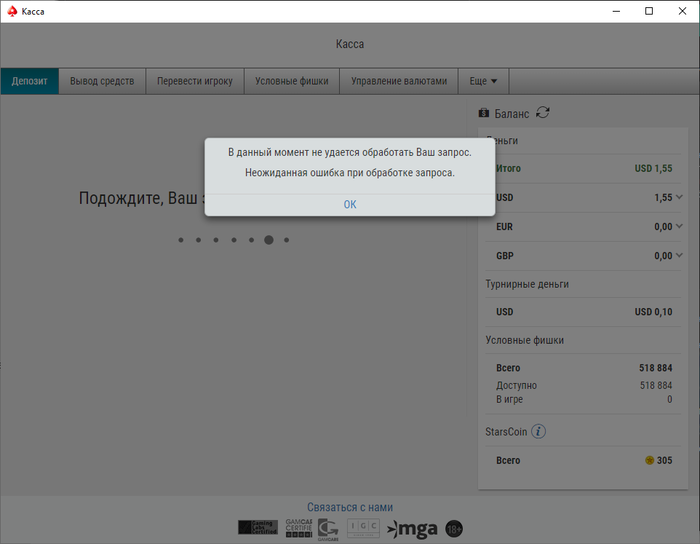Open the StarsCoin info icon

click(x=538, y=432)
